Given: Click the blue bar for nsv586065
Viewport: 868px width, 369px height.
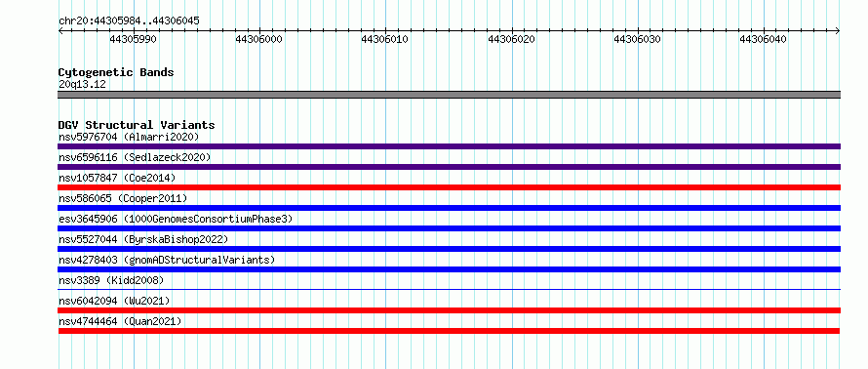Looking at the screenshot, I should 449,208.
